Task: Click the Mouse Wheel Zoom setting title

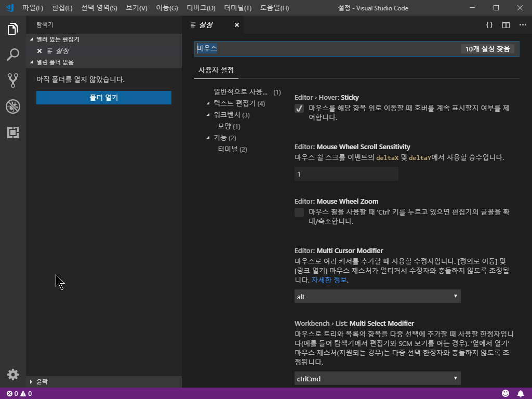Action: 336,201
